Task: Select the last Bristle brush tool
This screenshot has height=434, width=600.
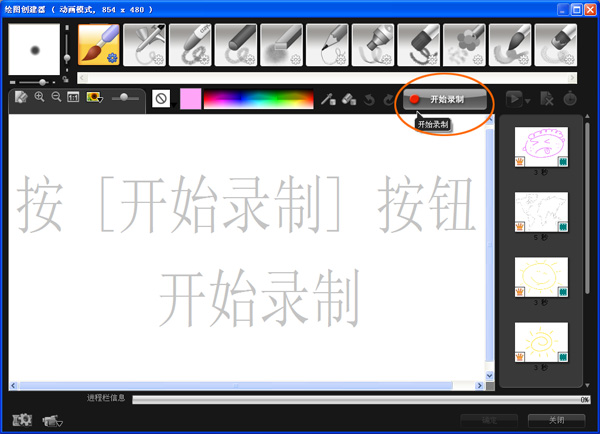Action: coord(556,45)
